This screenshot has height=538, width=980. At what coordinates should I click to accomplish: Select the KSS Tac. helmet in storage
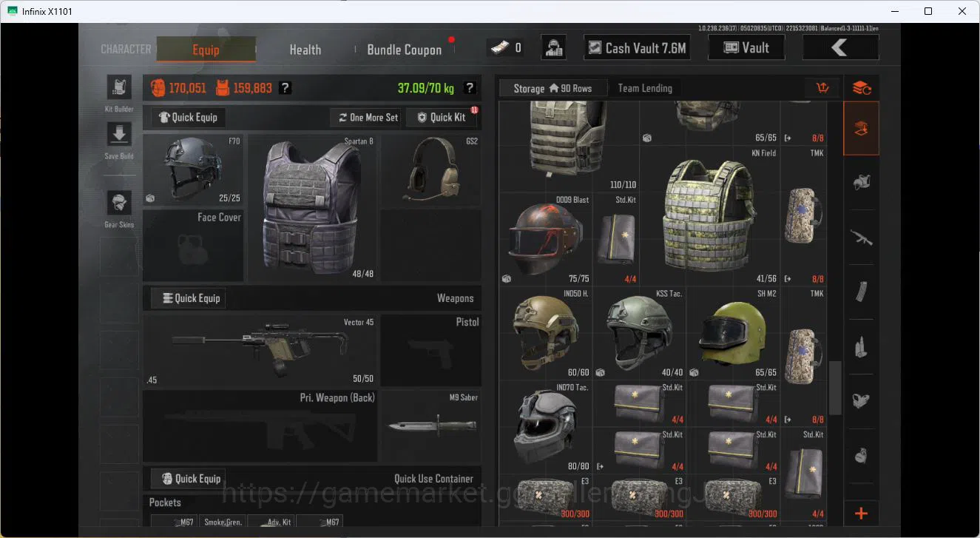[639, 334]
